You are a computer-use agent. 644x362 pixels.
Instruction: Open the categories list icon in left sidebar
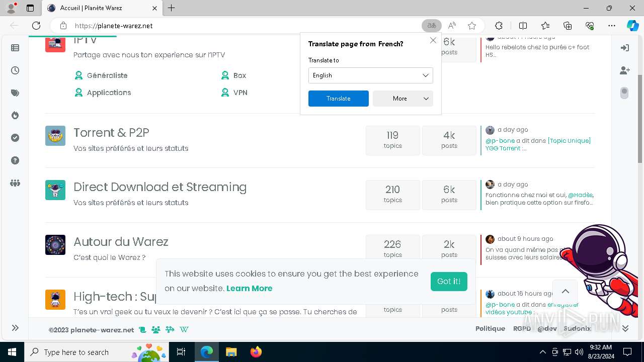pos(15,48)
